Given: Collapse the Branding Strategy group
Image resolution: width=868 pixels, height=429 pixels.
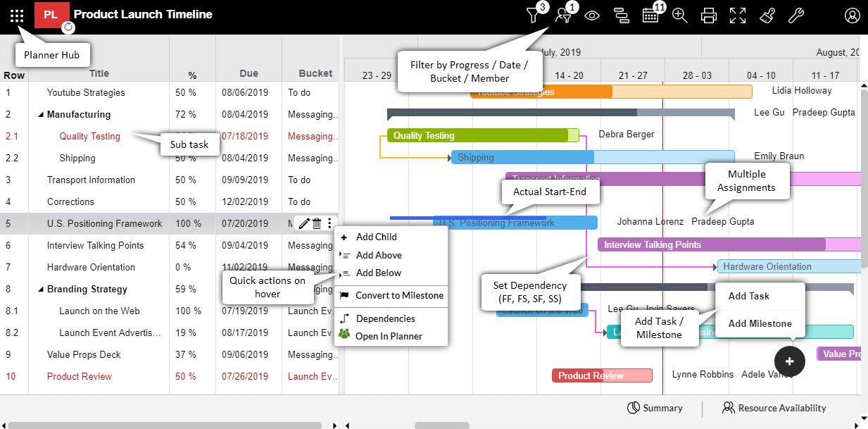Looking at the screenshot, I should click(x=40, y=290).
